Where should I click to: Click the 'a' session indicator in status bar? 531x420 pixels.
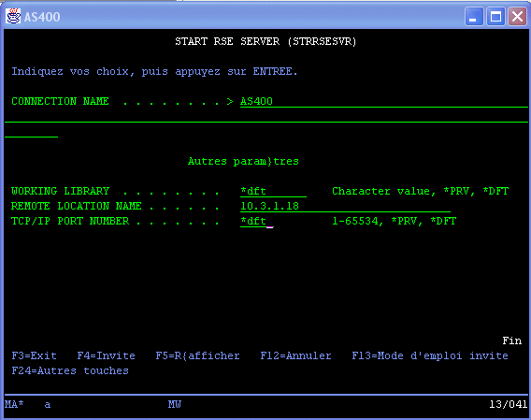(x=48, y=404)
